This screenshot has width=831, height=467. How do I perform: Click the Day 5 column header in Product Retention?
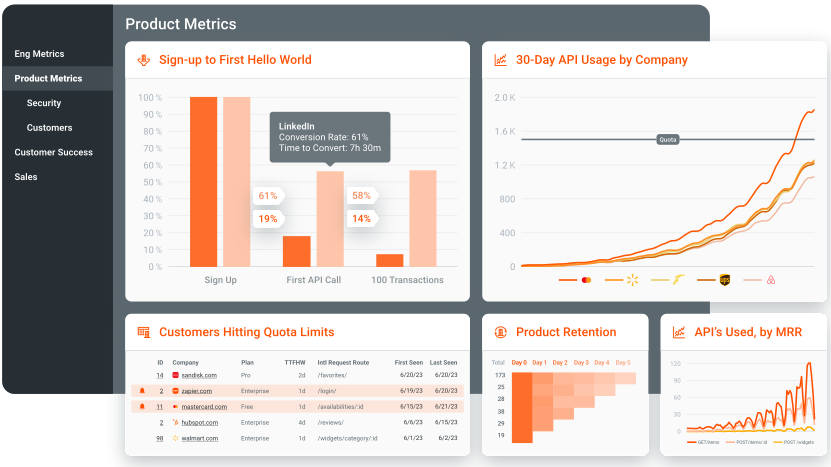click(623, 363)
